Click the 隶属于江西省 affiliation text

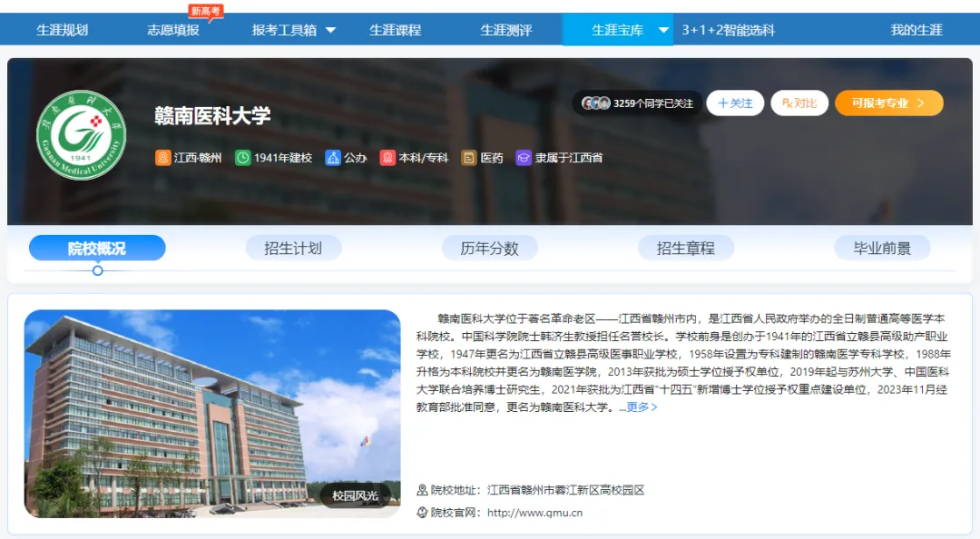569,158
